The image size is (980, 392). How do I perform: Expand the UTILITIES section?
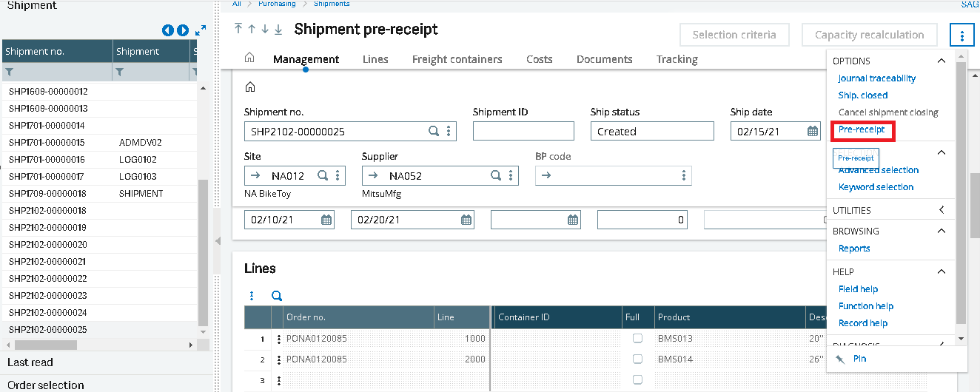pos(942,210)
